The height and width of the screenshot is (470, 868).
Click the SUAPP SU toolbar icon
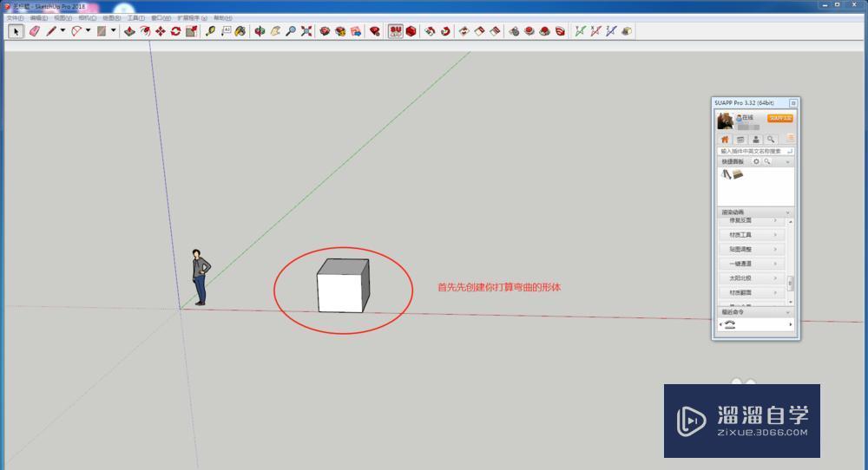[395, 31]
